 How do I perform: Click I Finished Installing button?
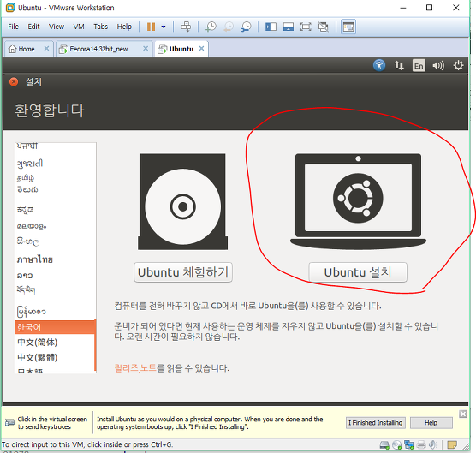[x=376, y=423]
